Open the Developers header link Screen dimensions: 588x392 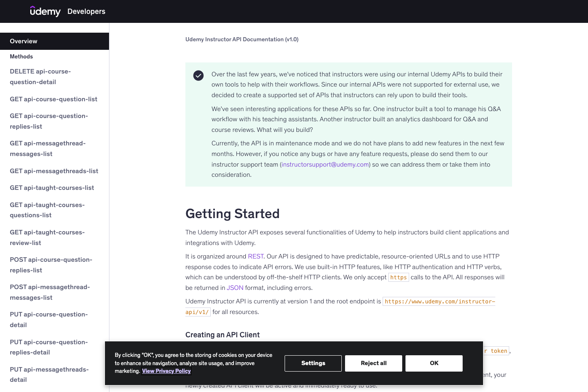(86, 11)
